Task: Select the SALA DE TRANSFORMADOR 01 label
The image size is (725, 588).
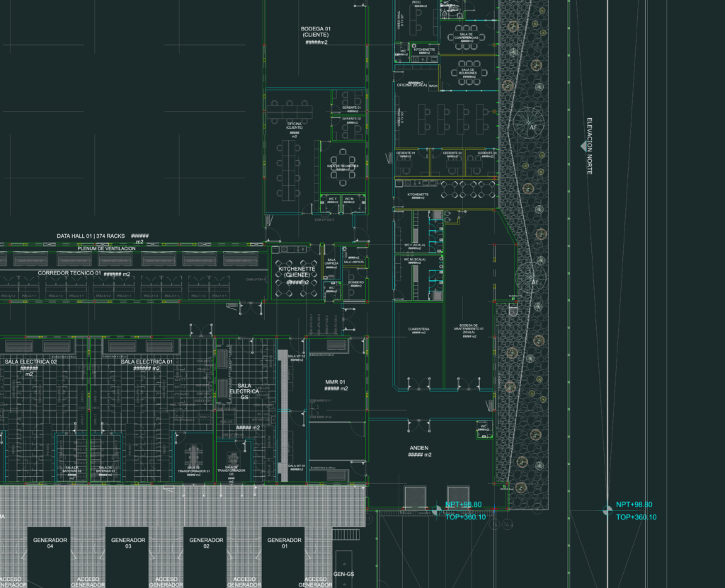Action: 194,469
